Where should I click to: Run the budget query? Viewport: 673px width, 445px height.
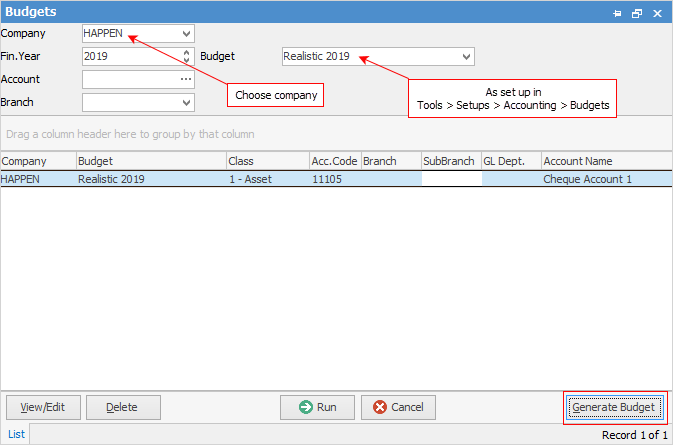317,407
